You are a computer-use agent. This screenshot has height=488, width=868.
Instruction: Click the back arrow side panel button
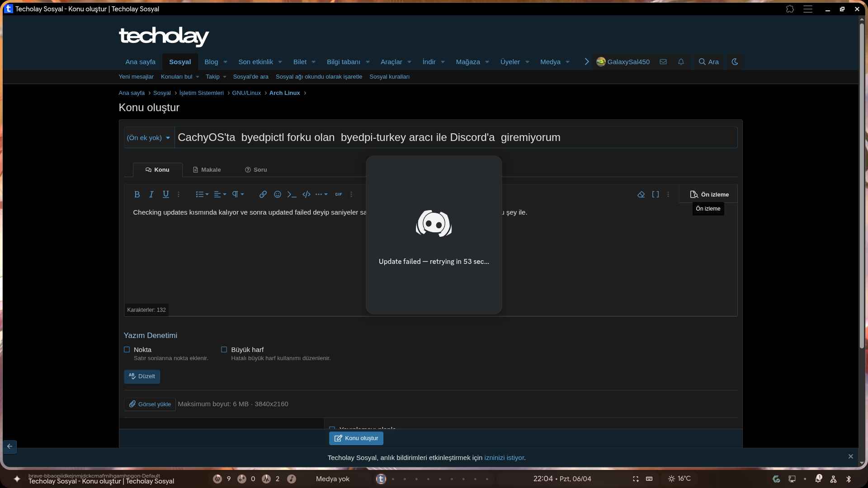tap(9, 446)
